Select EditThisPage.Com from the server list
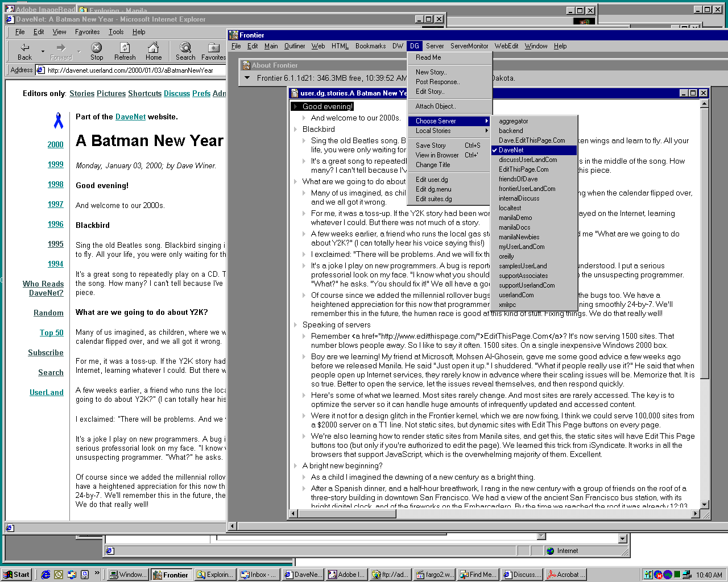Image resolution: width=728 pixels, height=582 pixels. 523,169
